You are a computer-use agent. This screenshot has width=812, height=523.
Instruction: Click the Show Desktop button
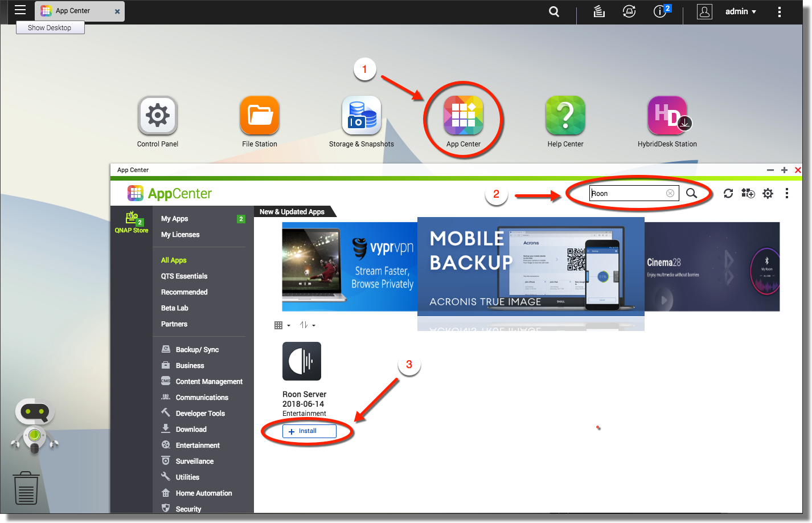tap(50, 27)
